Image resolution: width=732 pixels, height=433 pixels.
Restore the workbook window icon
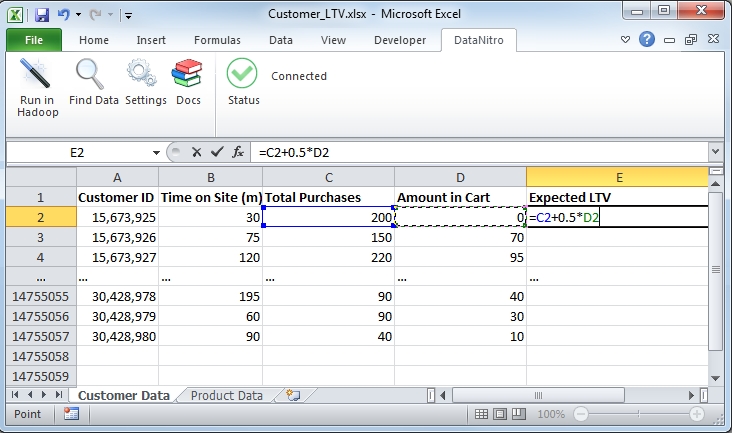(x=691, y=40)
